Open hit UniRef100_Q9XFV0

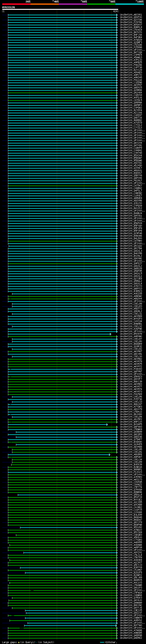coord(131,17)
